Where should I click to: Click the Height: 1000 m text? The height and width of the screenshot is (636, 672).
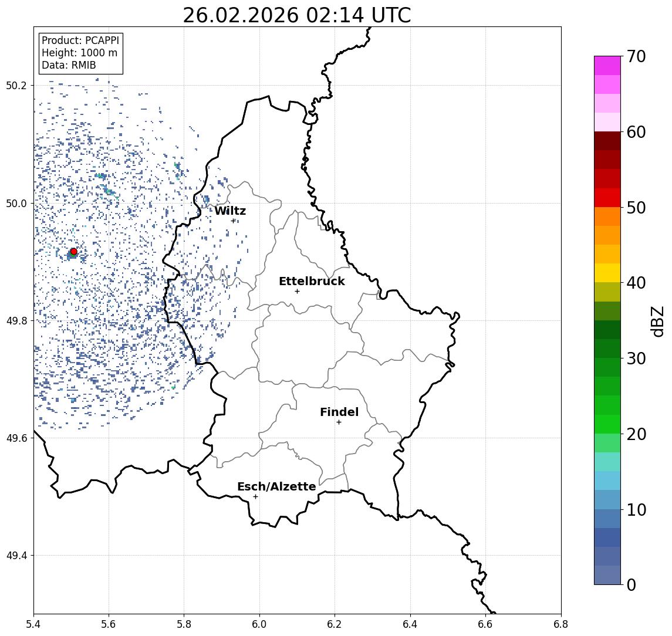[79, 53]
